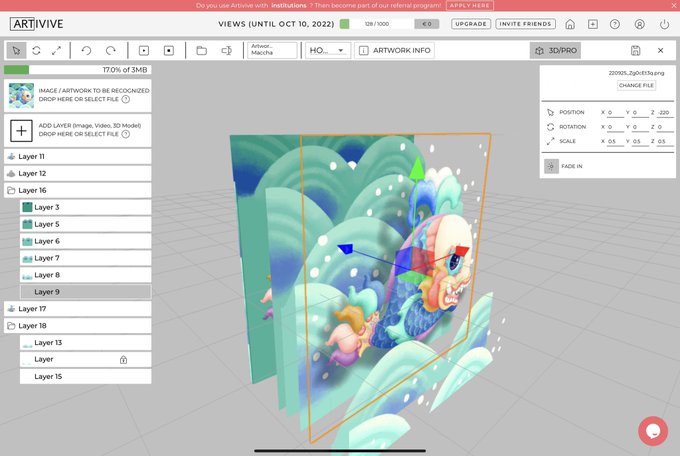Edit Position X value
Image resolution: width=680 pixels, height=456 pixels.
[x=615, y=112]
